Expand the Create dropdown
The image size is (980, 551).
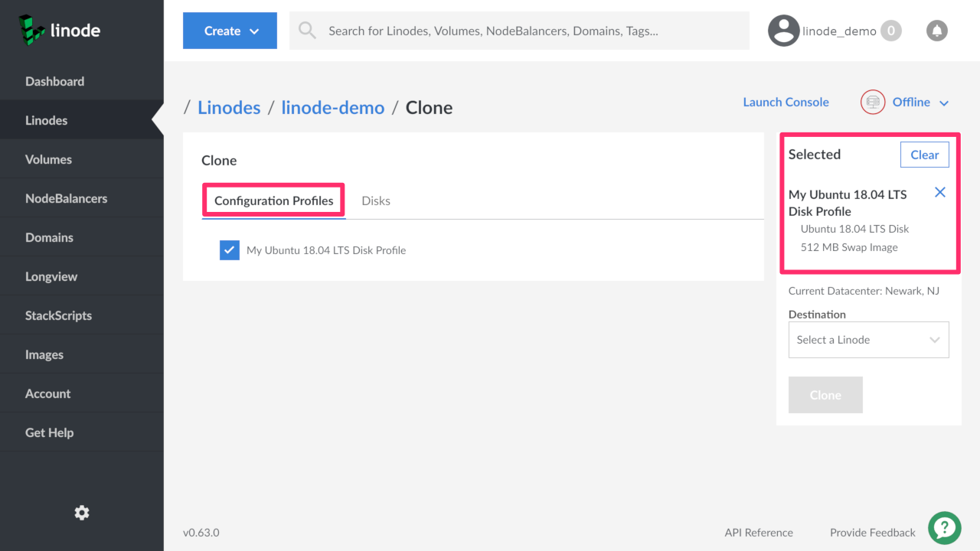coord(230,31)
